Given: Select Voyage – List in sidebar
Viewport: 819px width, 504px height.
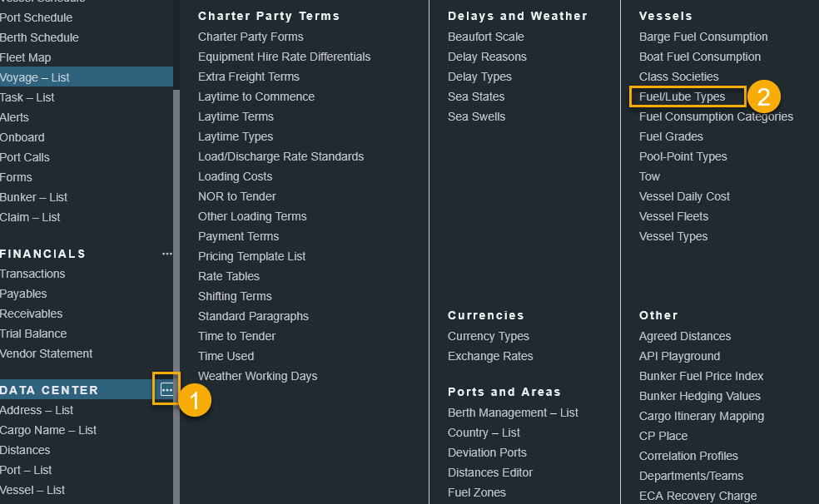Looking at the screenshot, I should [35, 77].
